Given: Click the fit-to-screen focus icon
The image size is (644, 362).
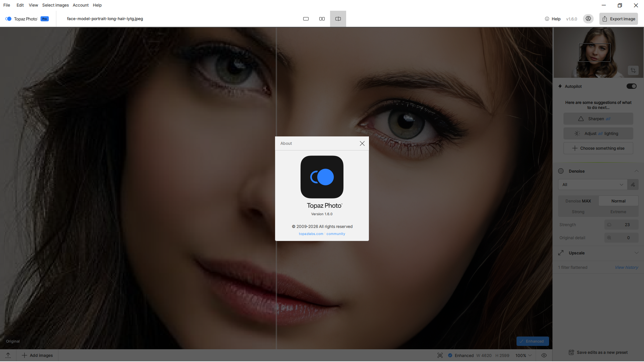Looking at the screenshot, I should (x=440, y=355).
